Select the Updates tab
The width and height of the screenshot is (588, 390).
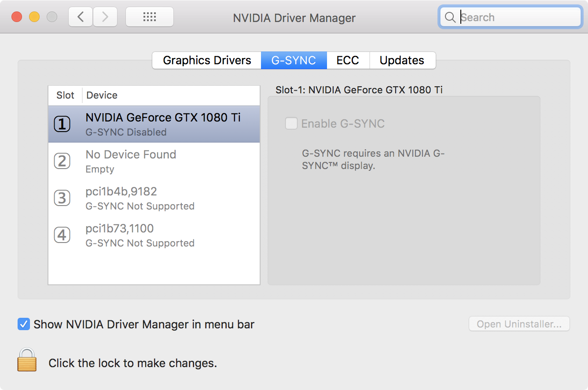(402, 60)
